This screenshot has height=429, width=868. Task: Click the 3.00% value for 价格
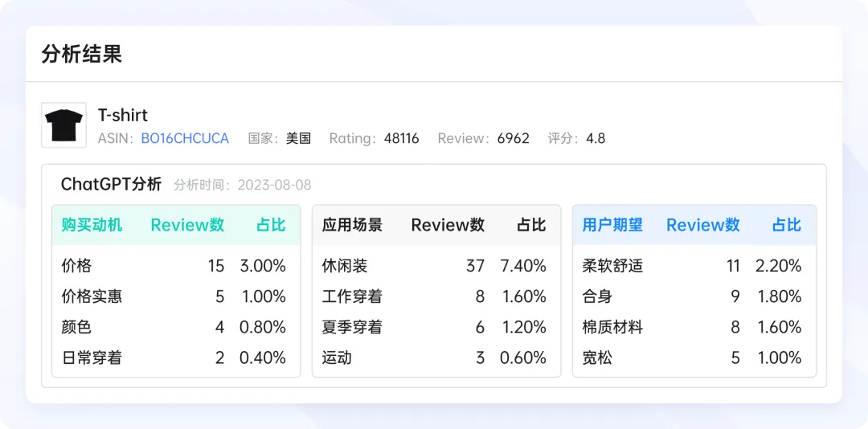263,266
